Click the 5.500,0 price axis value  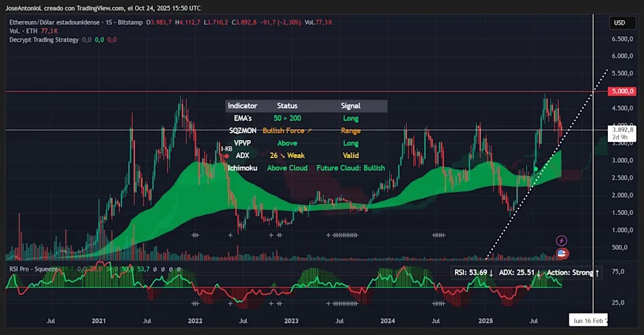[x=623, y=74]
